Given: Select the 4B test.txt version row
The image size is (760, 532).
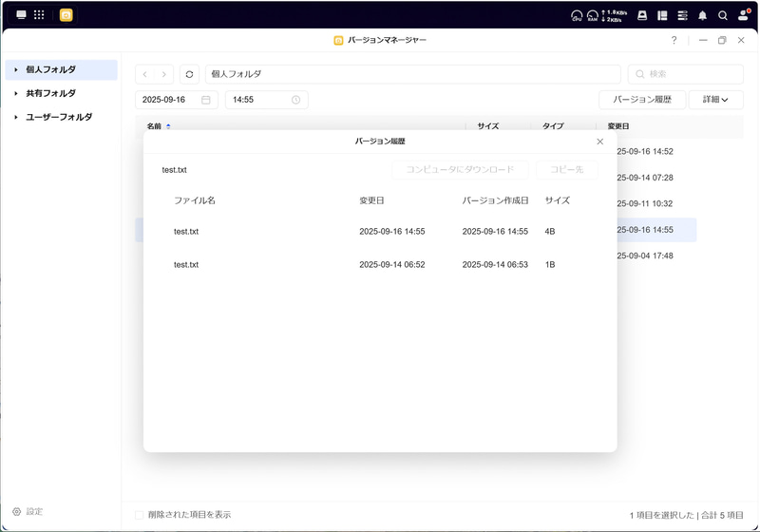Looking at the screenshot, I should click(380, 232).
